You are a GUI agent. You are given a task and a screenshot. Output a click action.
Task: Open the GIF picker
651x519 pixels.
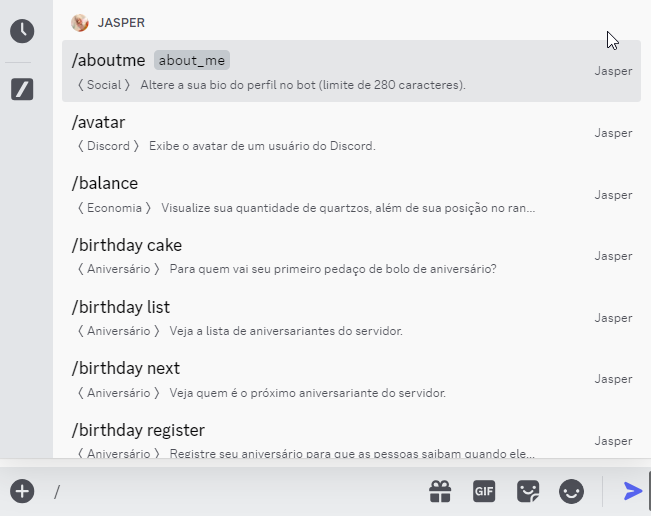[x=484, y=491]
